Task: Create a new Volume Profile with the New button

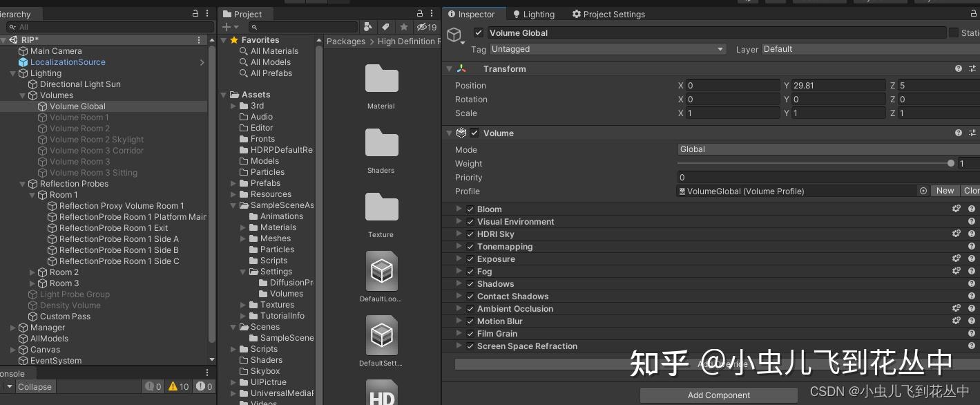Action: click(945, 191)
